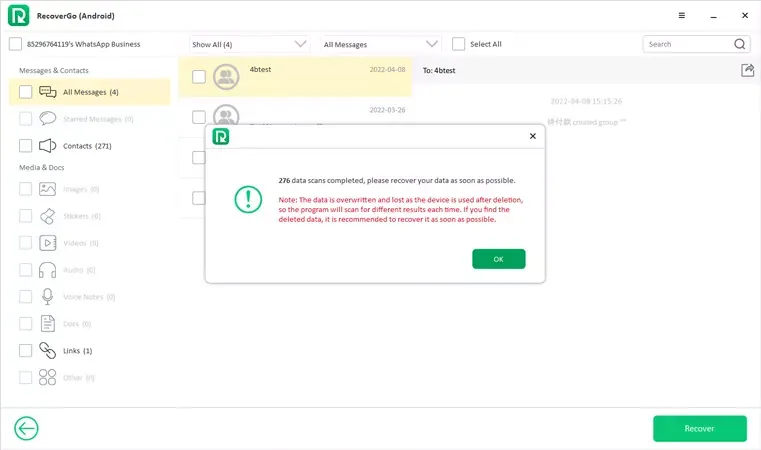Check the 4btest conversation checkbox
Viewport: 761px width, 450px height.
click(x=199, y=77)
